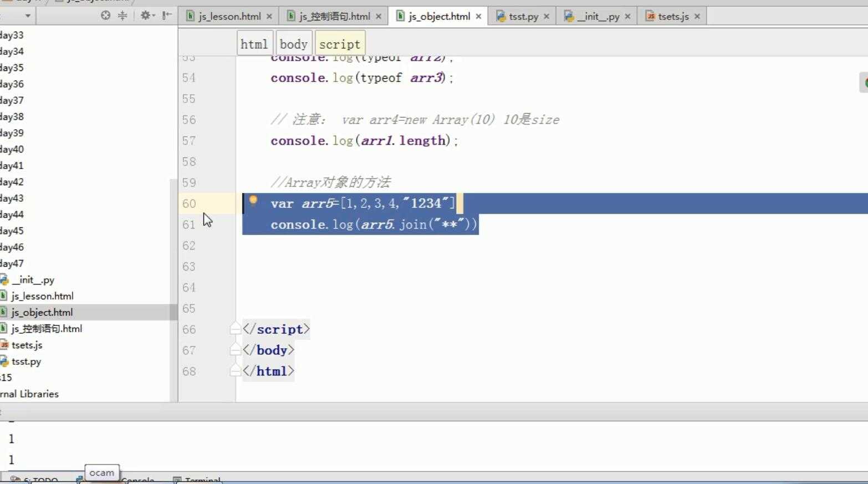868x484 pixels.
Task: Switch to the js_控制语句.html tab
Action: [x=335, y=17]
